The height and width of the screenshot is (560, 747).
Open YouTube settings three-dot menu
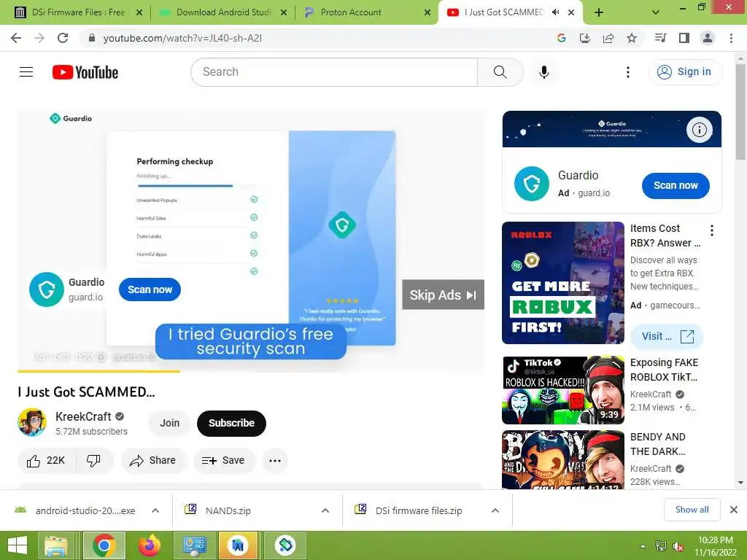pyautogui.click(x=628, y=72)
